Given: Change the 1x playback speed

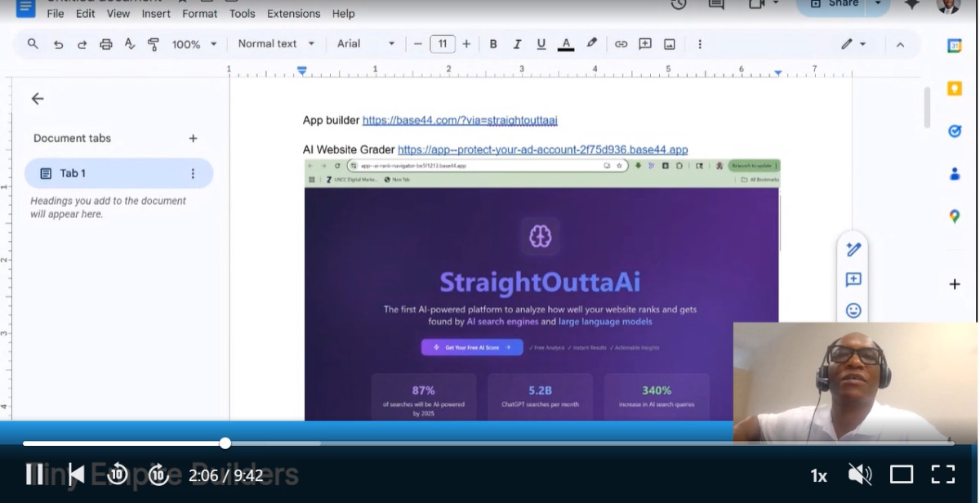Looking at the screenshot, I should pyautogui.click(x=818, y=475).
